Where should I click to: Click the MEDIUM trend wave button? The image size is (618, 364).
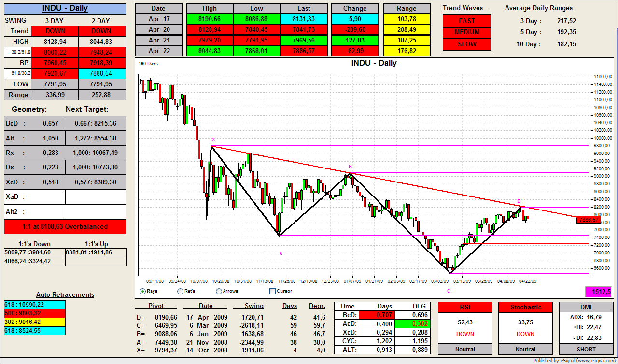pos(466,32)
